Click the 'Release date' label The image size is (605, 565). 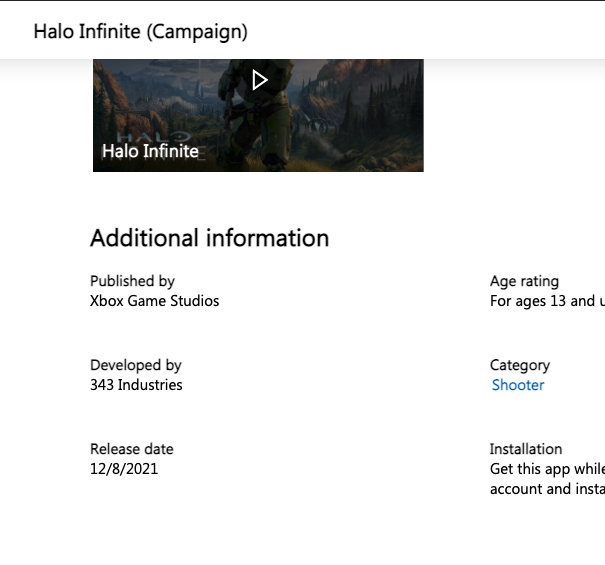pyautogui.click(x=132, y=449)
